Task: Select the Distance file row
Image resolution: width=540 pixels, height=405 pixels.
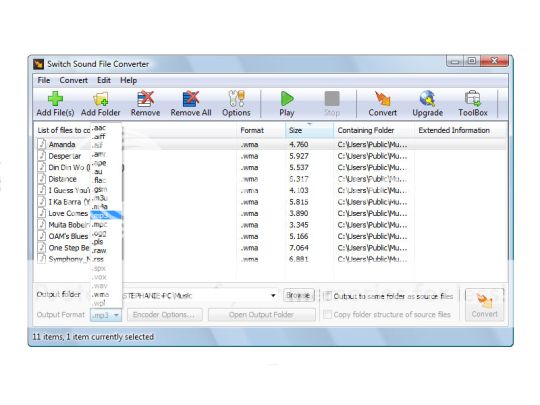Action: pos(271,179)
